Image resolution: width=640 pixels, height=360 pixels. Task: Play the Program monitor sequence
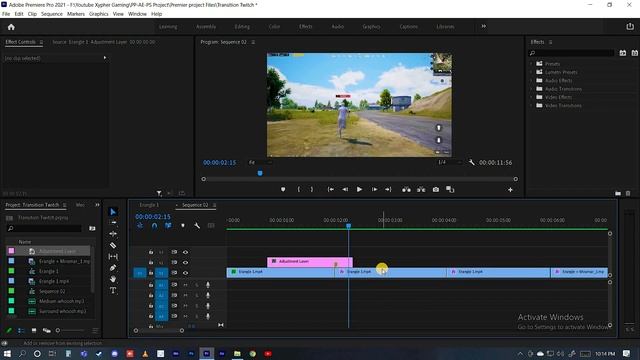359,189
